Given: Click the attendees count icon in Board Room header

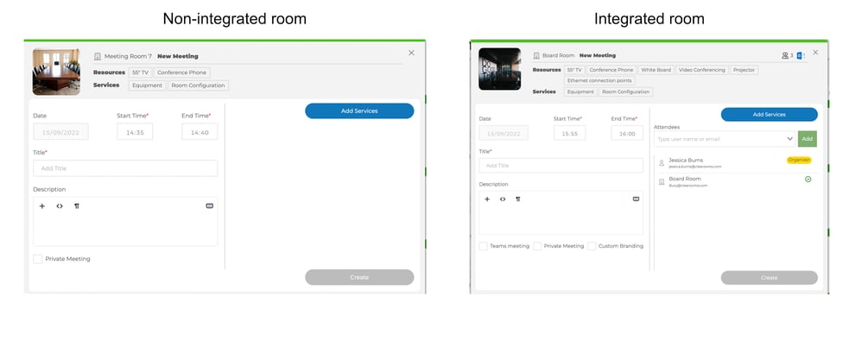Looking at the screenshot, I should click(784, 55).
